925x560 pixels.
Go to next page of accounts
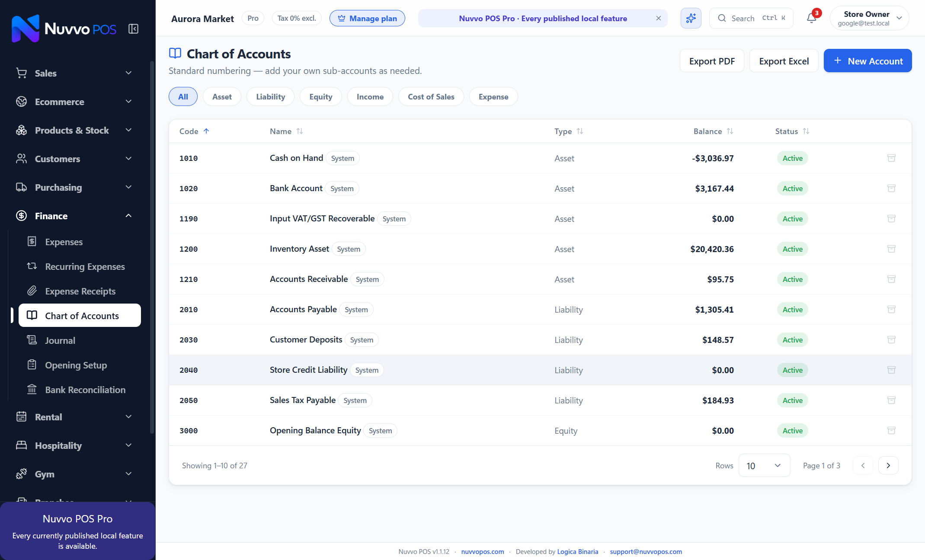click(888, 465)
